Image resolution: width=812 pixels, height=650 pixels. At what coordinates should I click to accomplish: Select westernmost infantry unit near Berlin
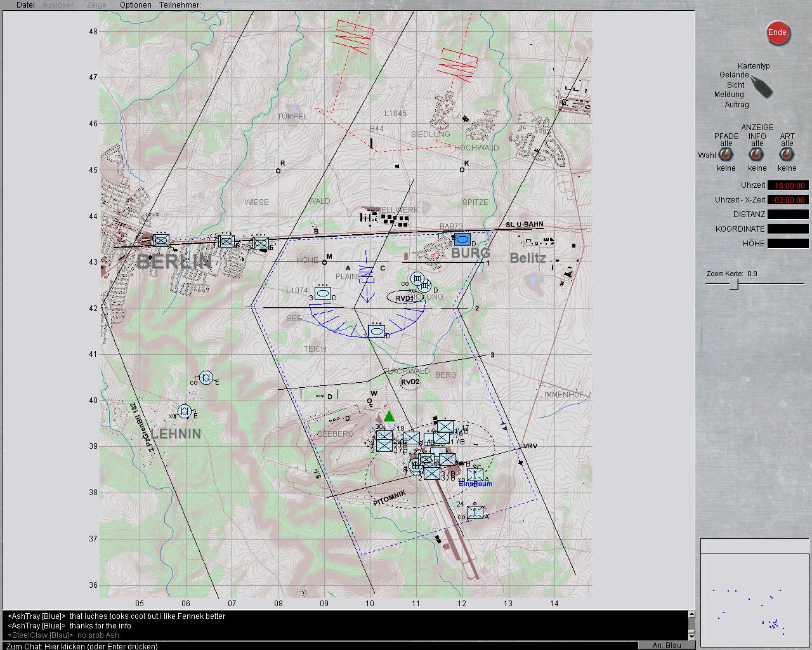pos(161,241)
